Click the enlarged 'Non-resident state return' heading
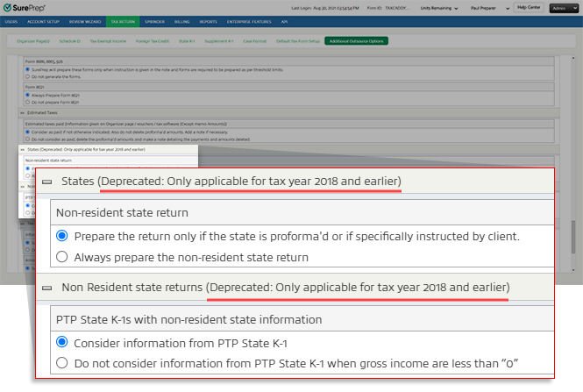 (x=122, y=213)
